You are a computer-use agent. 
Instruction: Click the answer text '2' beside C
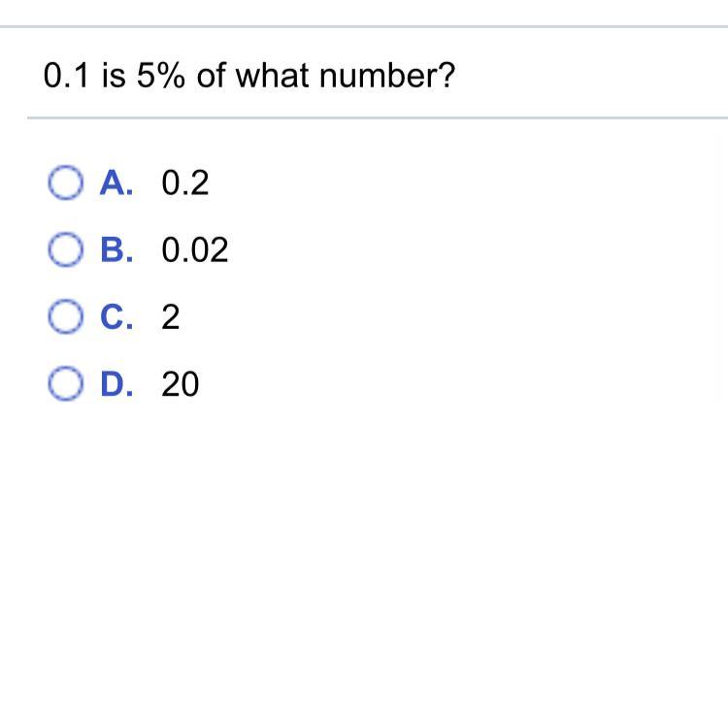171,318
